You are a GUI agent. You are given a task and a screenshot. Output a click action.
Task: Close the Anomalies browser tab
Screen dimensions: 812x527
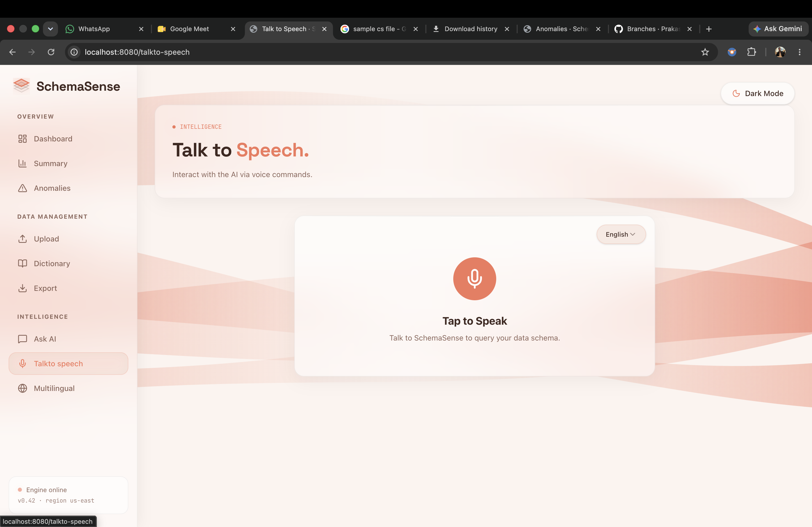click(598, 29)
